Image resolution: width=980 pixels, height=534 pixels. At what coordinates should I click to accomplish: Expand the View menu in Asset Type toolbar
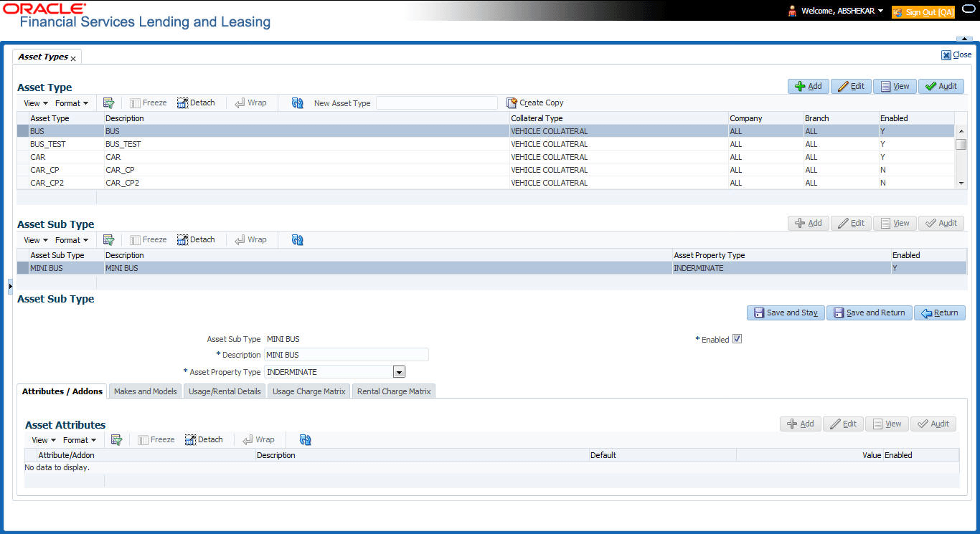click(36, 102)
